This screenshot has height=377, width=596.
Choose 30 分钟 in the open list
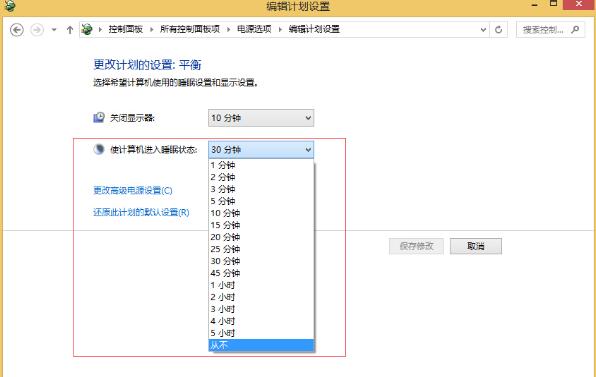[x=262, y=261]
